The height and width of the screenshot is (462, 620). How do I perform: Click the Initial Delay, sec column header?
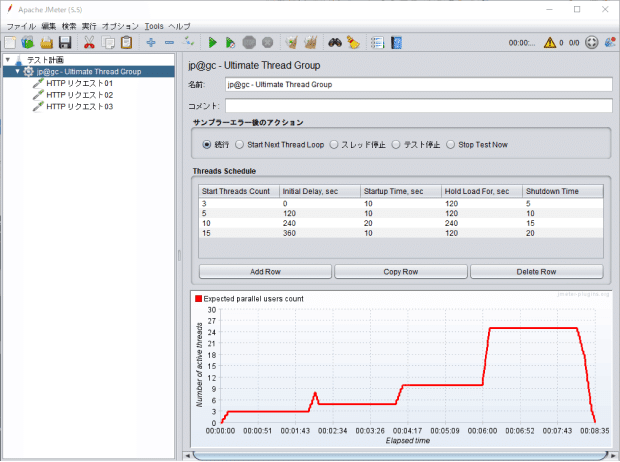(x=320, y=191)
